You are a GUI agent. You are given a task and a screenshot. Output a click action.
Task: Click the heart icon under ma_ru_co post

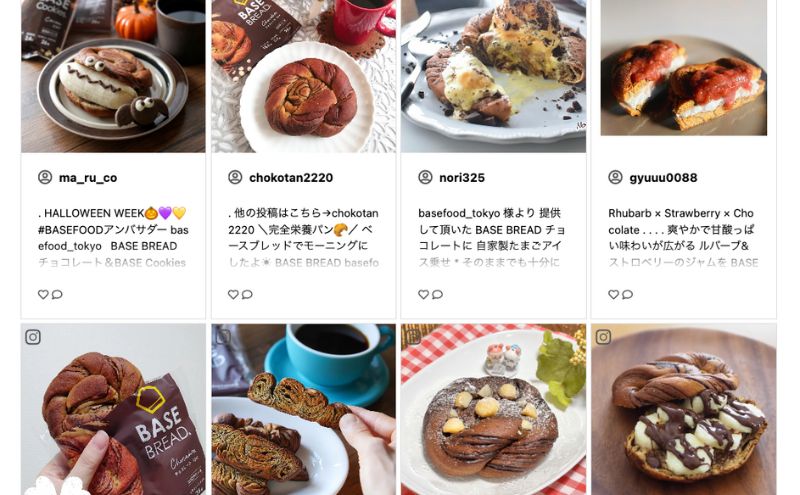click(x=43, y=294)
